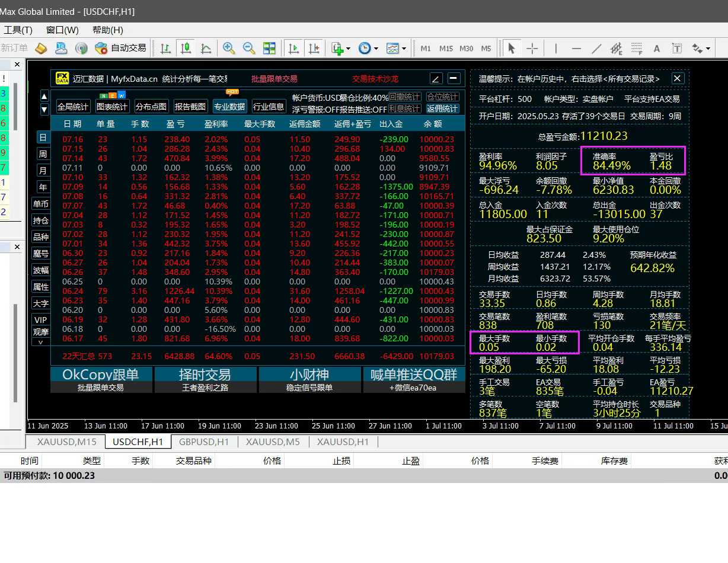Select the 周 weekly view tab
The height and width of the screenshot is (563, 728).
pos(43,154)
